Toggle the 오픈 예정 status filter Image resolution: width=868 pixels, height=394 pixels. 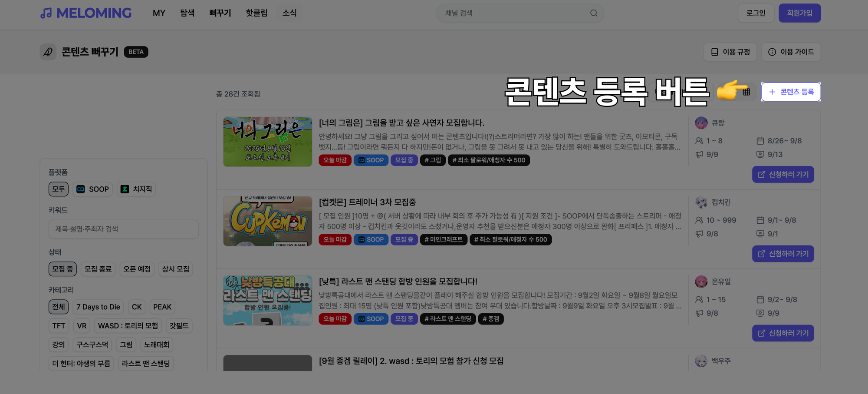137,269
